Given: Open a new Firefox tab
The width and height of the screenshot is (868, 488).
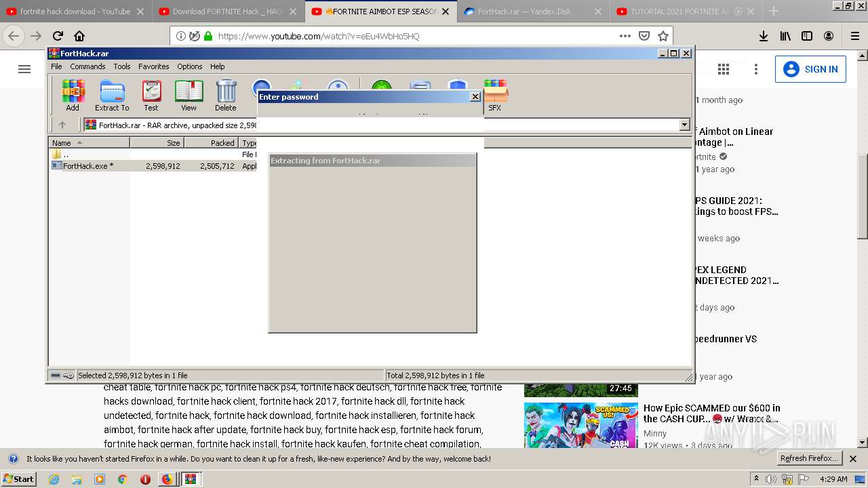Looking at the screenshot, I should tap(774, 11).
